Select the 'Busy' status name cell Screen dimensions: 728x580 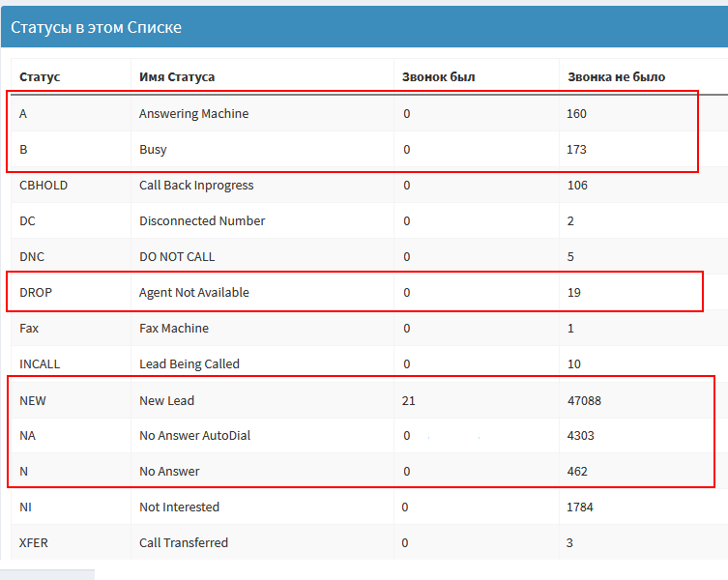coord(153,150)
